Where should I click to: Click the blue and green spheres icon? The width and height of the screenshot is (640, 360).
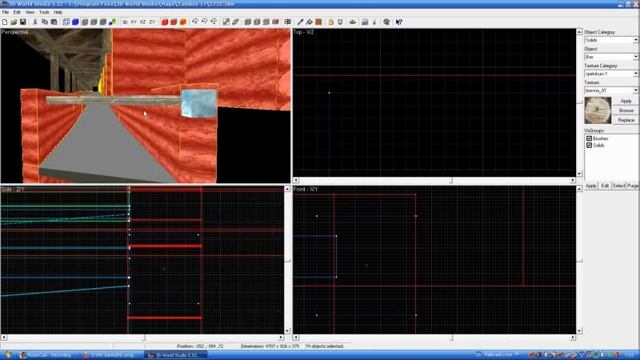112,22
